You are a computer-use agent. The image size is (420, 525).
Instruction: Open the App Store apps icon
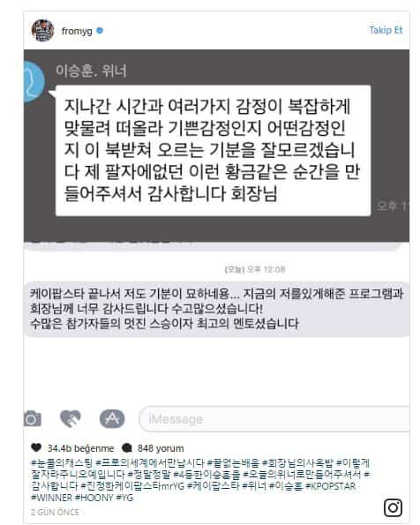click(x=112, y=418)
